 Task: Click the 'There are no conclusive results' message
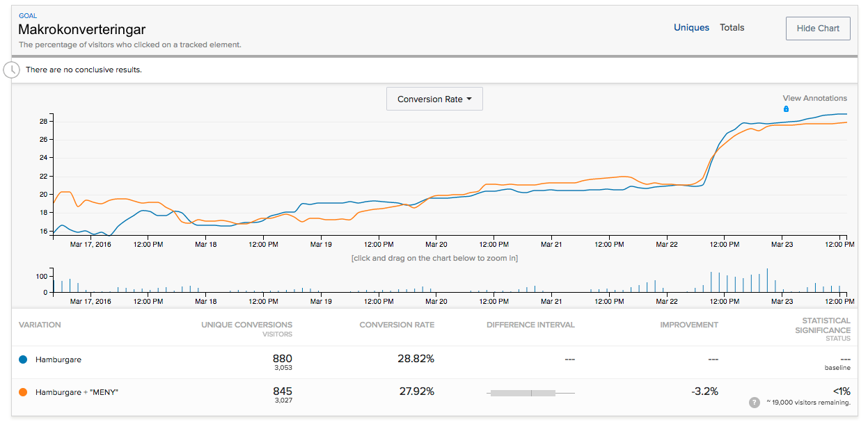pos(84,70)
